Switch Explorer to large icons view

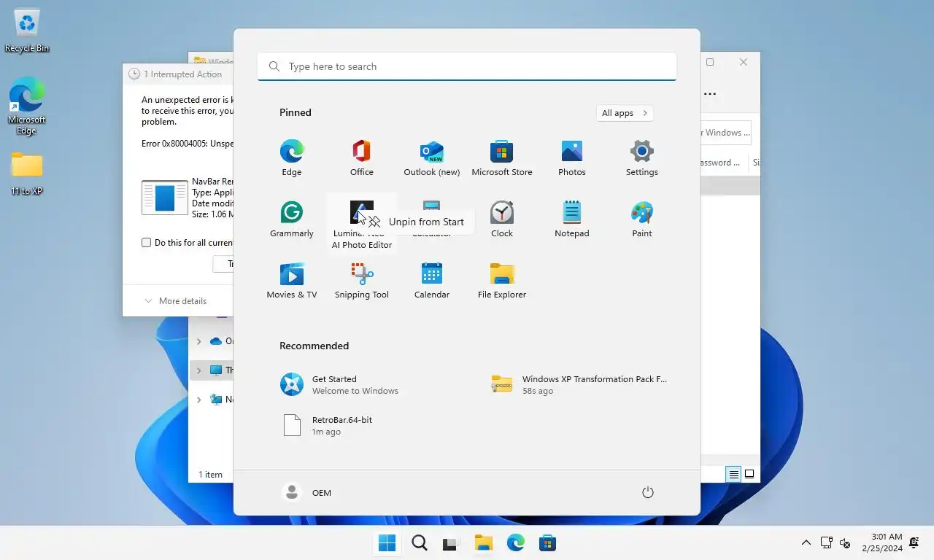click(749, 474)
